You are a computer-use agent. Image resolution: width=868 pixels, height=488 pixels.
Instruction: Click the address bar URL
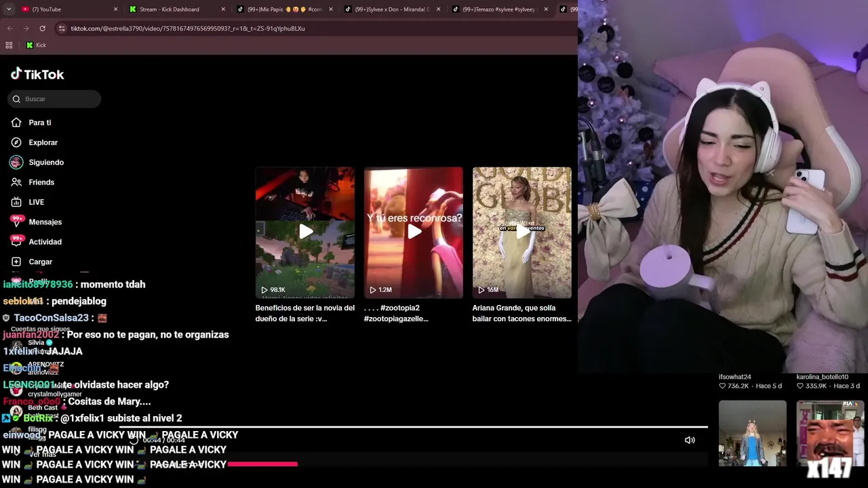pos(188,28)
